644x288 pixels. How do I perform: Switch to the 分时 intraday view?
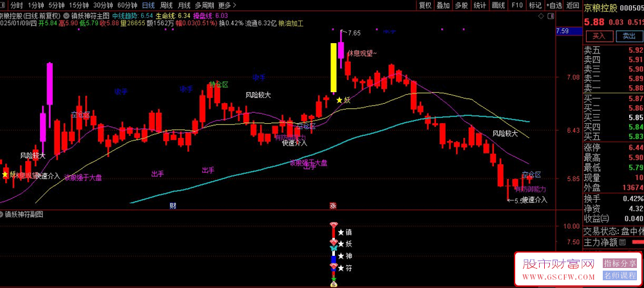(x=17, y=5)
